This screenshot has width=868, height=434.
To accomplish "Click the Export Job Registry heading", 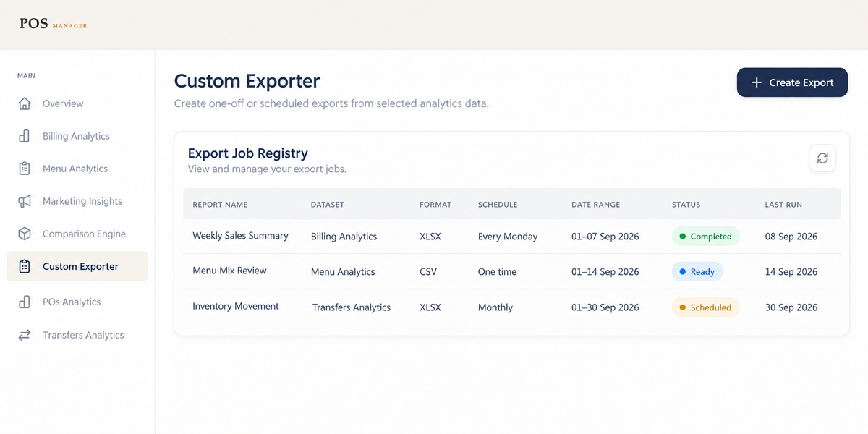I will coord(248,153).
